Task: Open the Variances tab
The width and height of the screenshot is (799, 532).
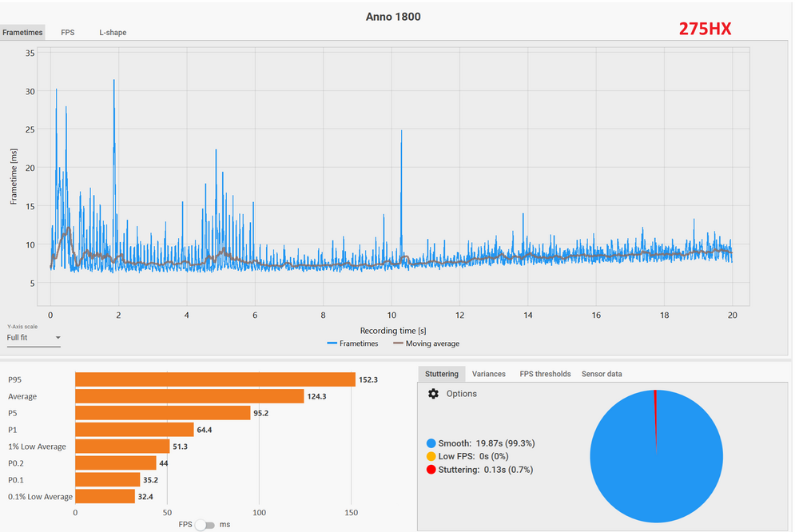Action: point(488,374)
